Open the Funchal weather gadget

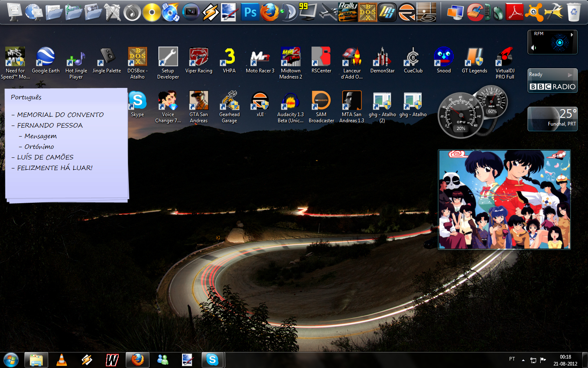pos(552,119)
